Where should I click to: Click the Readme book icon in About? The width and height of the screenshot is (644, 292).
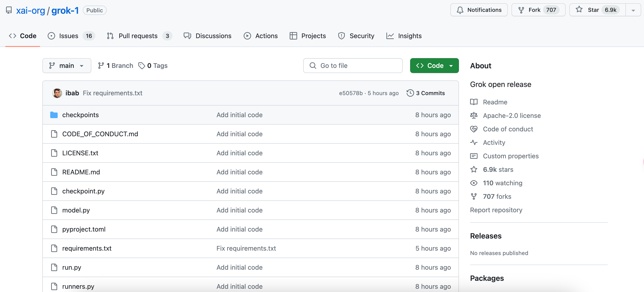coord(474,102)
